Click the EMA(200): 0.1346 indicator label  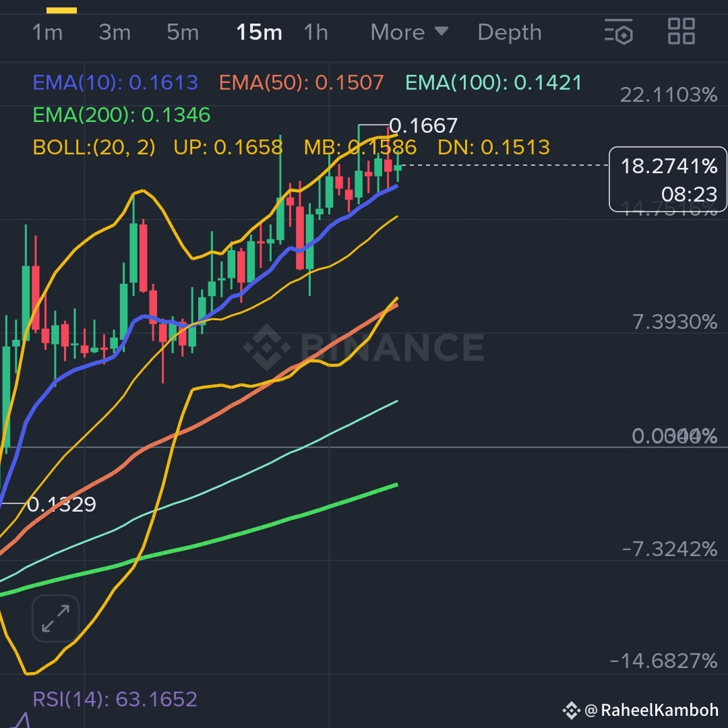click(121, 115)
